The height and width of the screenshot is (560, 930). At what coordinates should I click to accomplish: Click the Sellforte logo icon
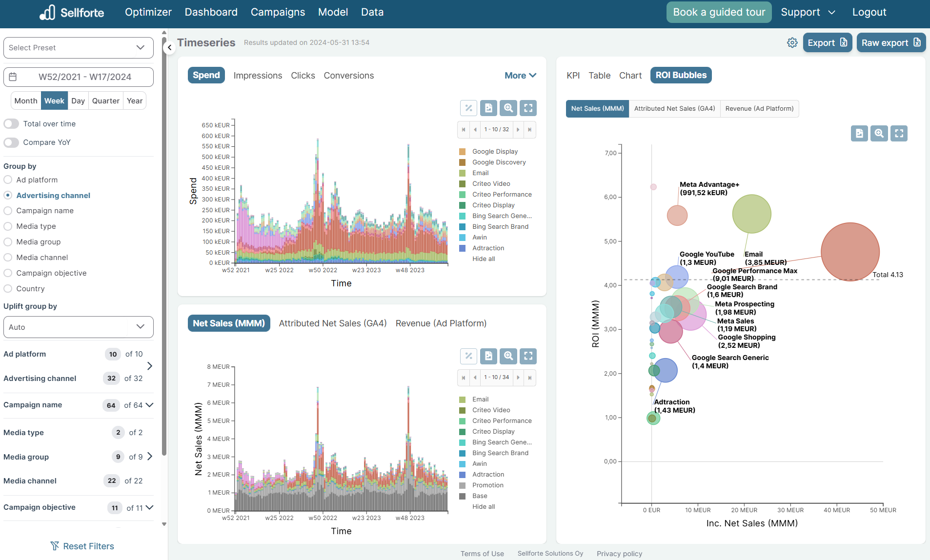coord(47,12)
